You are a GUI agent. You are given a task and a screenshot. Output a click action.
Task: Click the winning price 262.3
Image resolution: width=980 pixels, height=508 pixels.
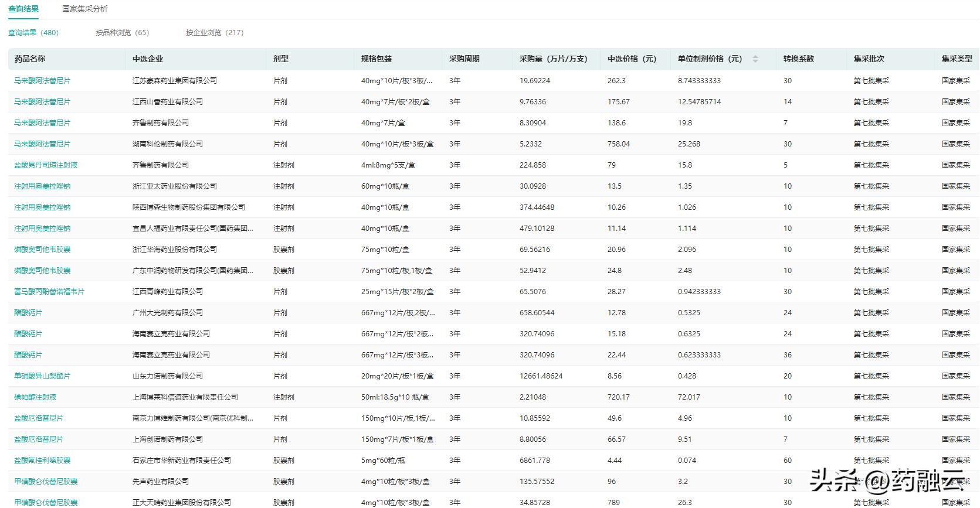click(617, 81)
